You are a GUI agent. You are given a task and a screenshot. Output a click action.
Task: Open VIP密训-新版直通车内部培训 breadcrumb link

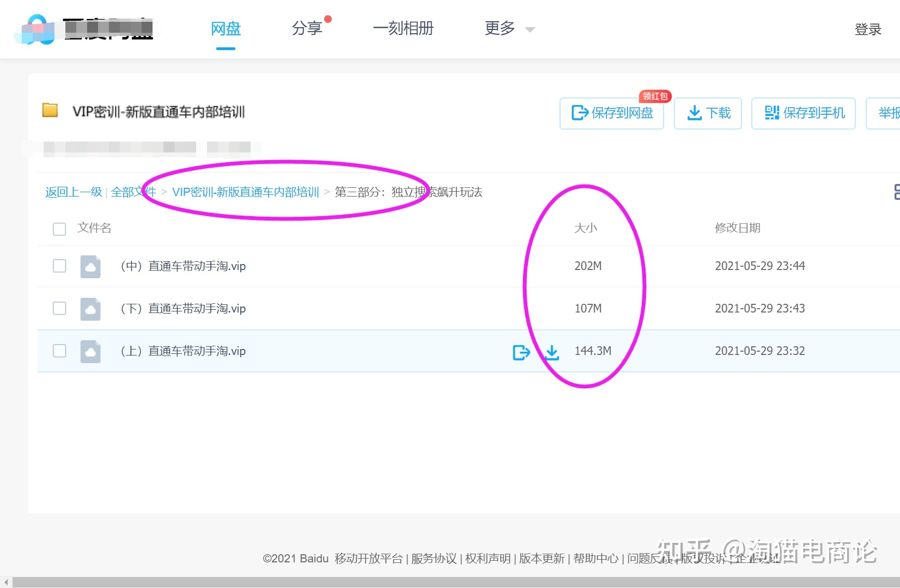(246, 192)
